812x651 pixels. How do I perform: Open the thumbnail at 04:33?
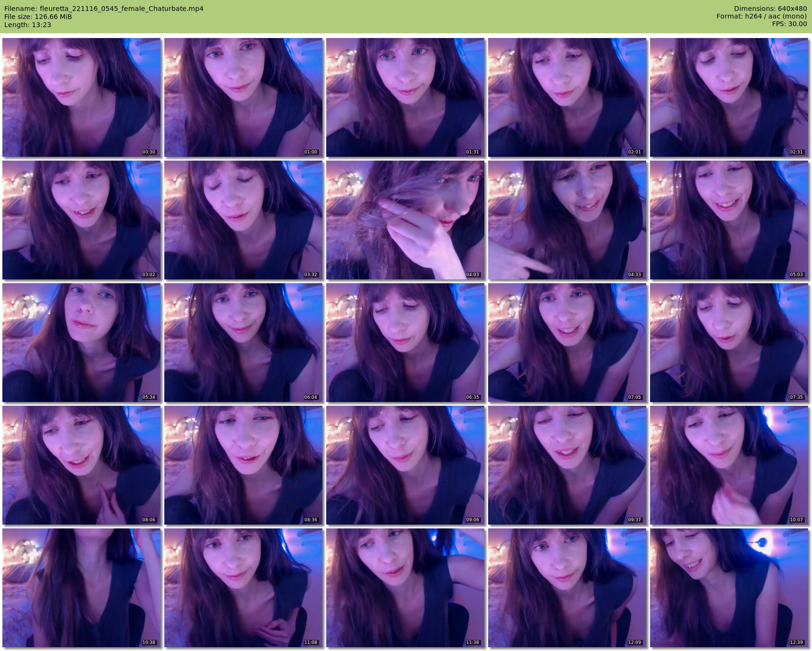point(567,220)
